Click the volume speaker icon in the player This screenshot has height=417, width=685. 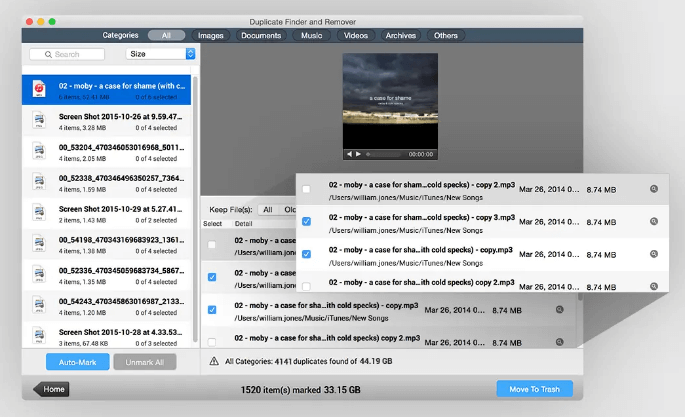click(349, 154)
